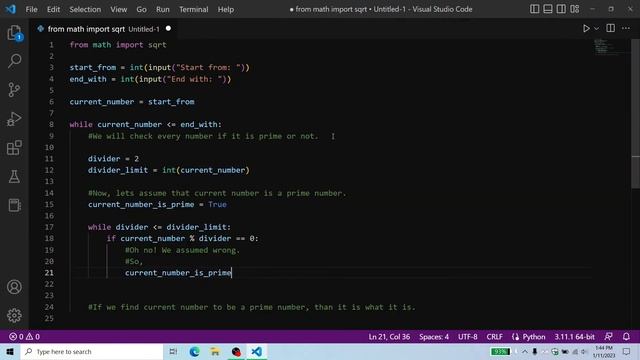
Task: Open the Run and Debug view
Action: 14,119
